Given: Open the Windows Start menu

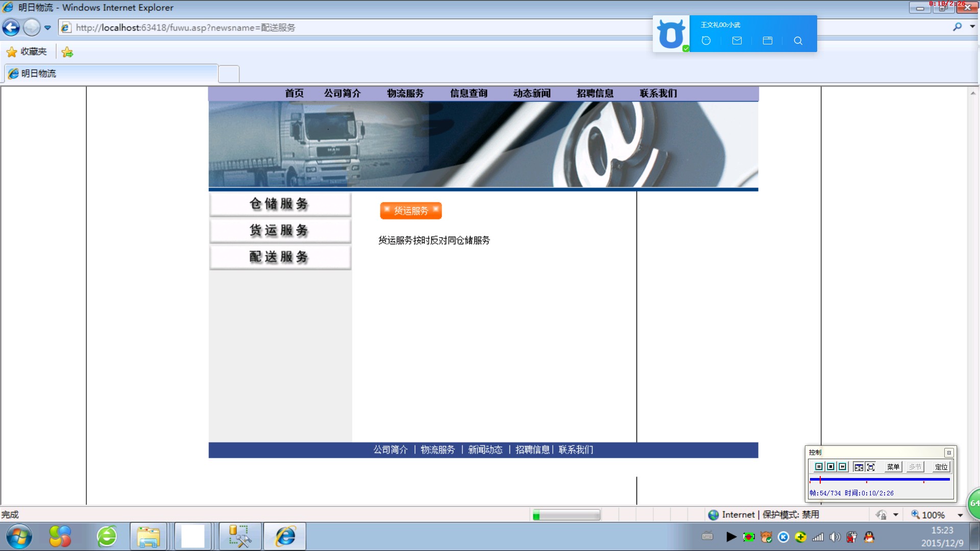Looking at the screenshot, I should 19,537.
